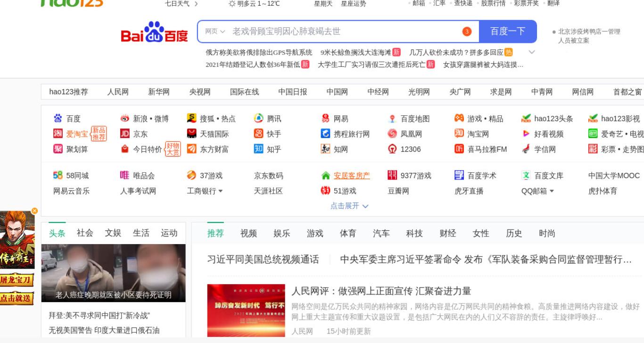Open the 58同城 icon
Screen dimensions: 644x343
click(x=58, y=175)
